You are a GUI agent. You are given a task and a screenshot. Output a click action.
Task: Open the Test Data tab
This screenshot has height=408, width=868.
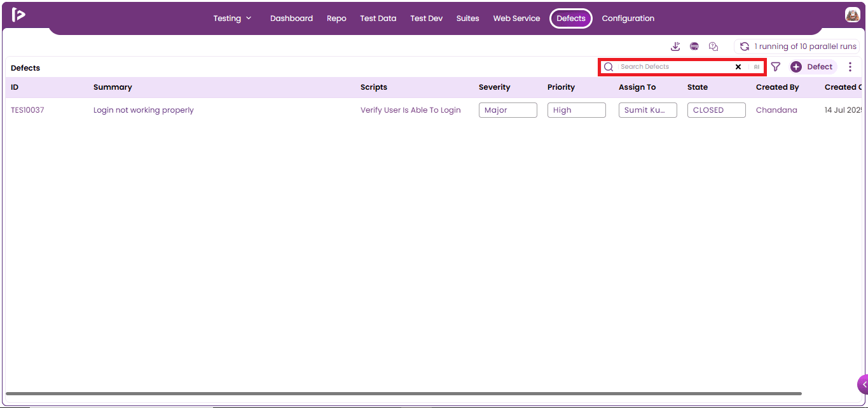tap(378, 18)
